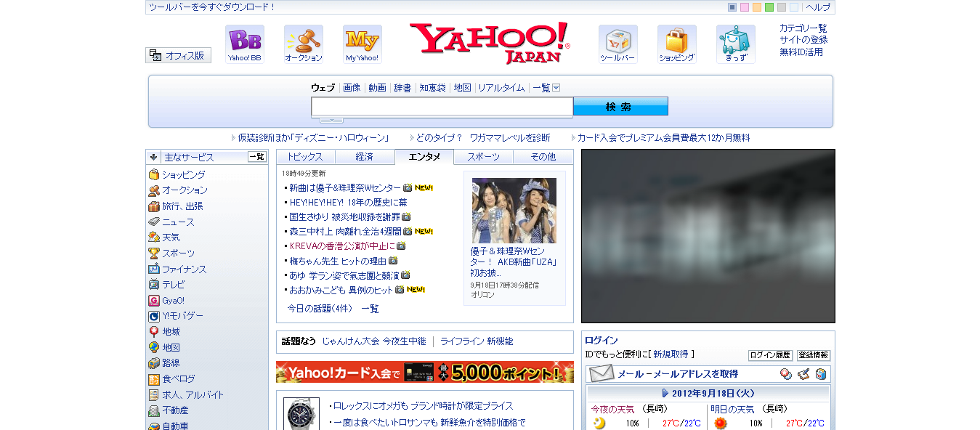Switch to the スポーツ news tab

pyautogui.click(x=484, y=157)
